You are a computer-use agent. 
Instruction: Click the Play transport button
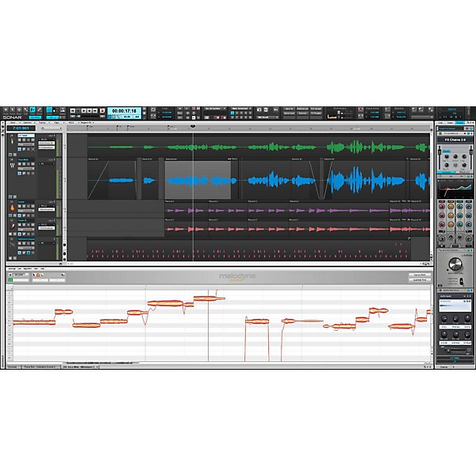(84, 111)
